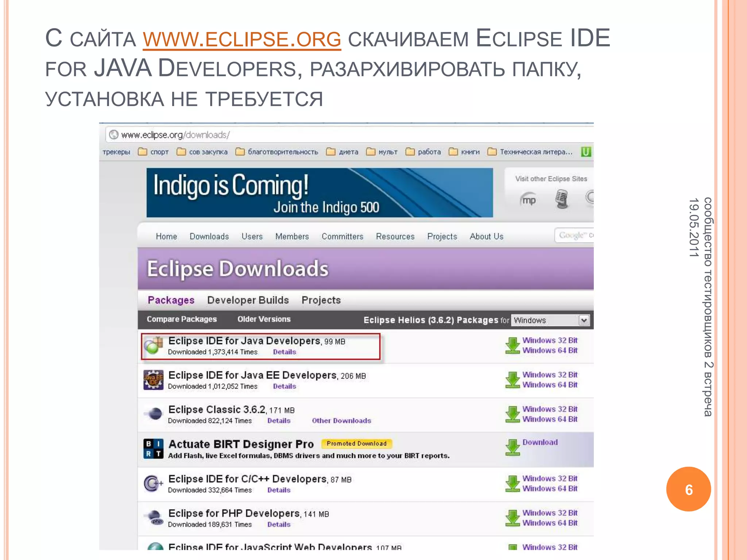Click the Download link for BIRT Designer Pro

click(x=540, y=442)
